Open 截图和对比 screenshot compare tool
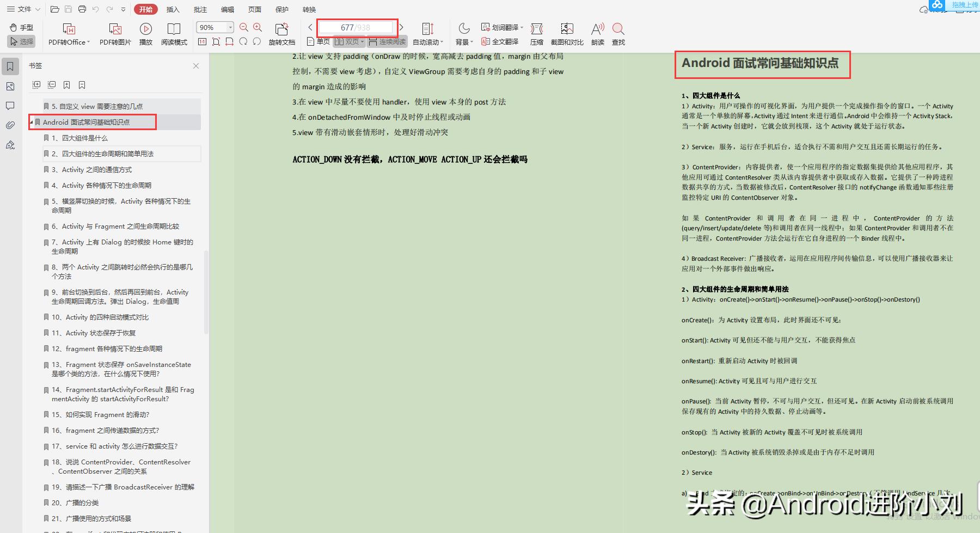The image size is (980, 533). (x=567, y=34)
